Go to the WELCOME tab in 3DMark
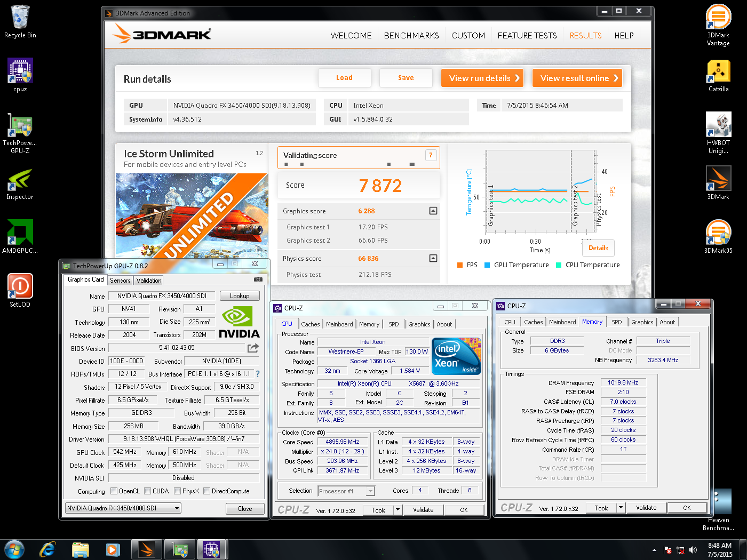 351,36
